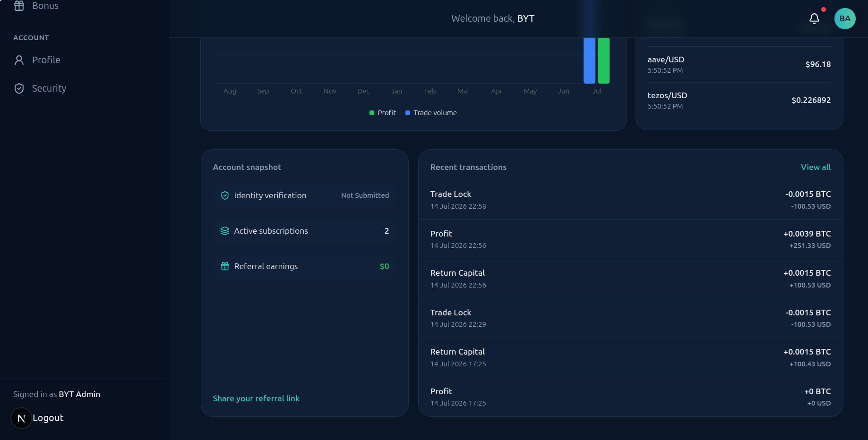Click the Aug axis label on chart
Screen dimensions: 868x440
(230, 91)
